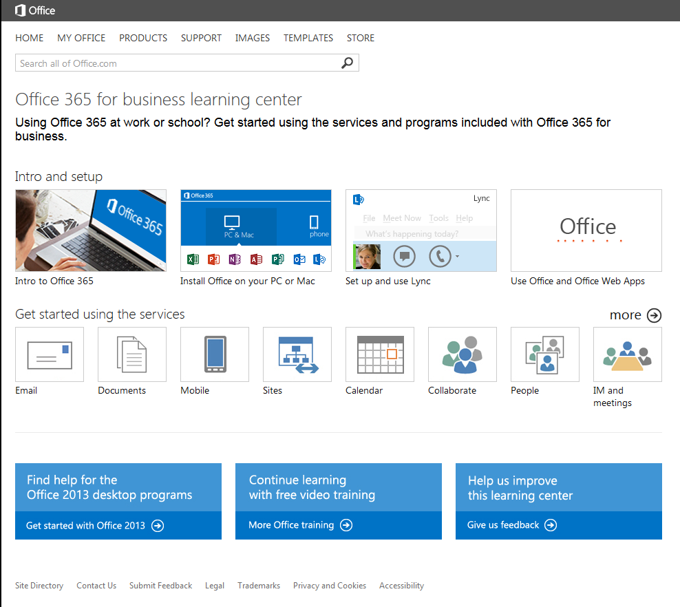This screenshot has height=607, width=680.
Task: Select the People contacts icon
Action: [544, 354]
